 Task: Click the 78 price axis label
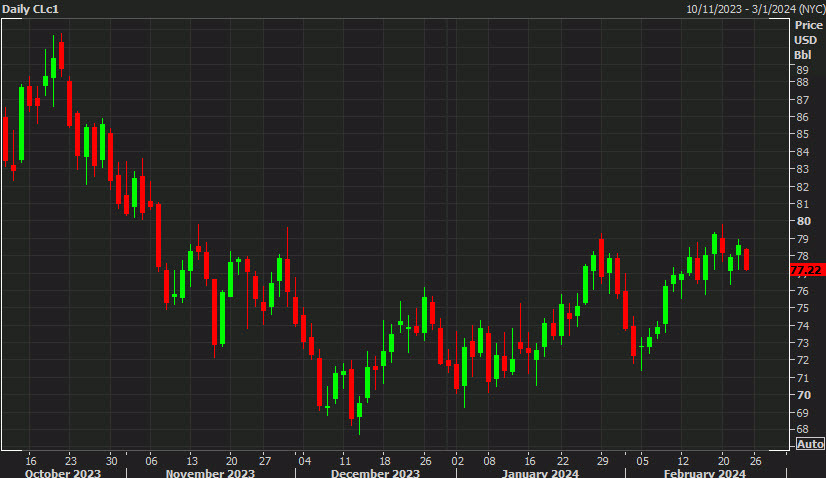pyautogui.click(x=802, y=256)
